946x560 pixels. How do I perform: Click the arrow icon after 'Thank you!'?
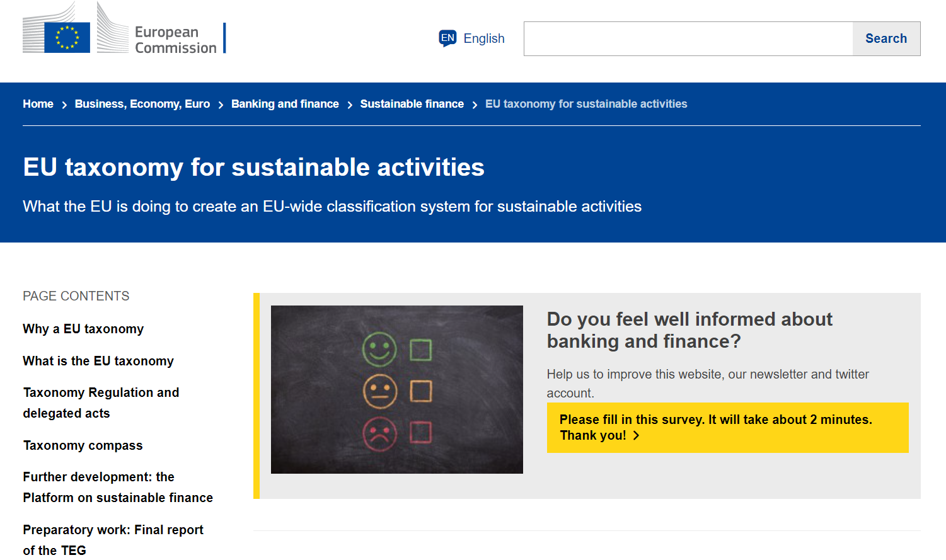pos(636,436)
